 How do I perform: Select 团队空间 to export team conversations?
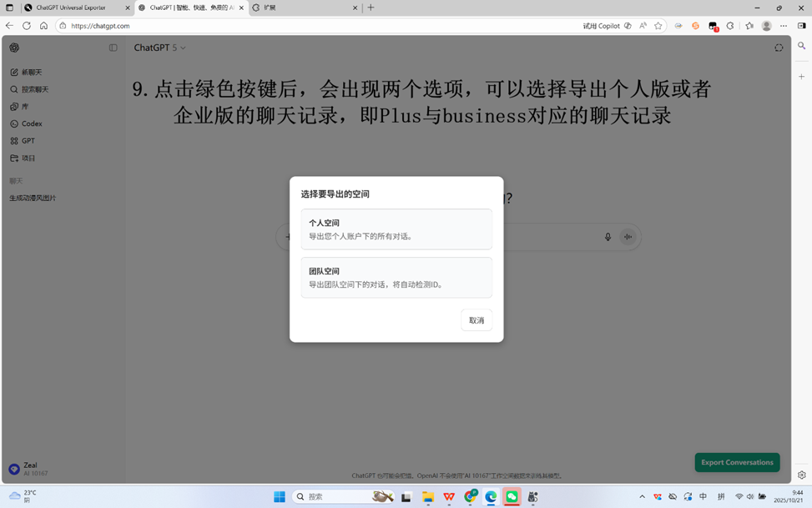click(x=396, y=277)
